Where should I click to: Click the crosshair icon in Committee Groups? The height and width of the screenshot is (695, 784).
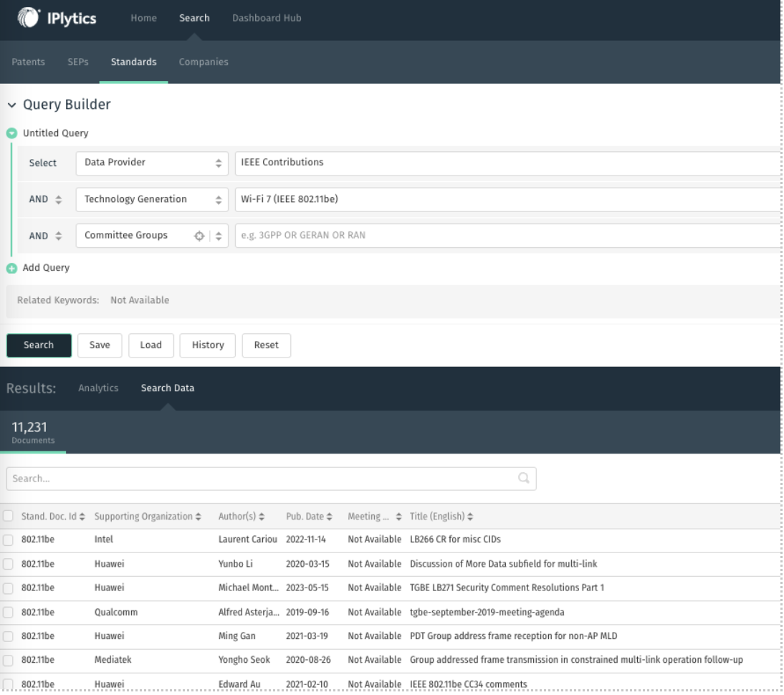pyautogui.click(x=199, y=236)
